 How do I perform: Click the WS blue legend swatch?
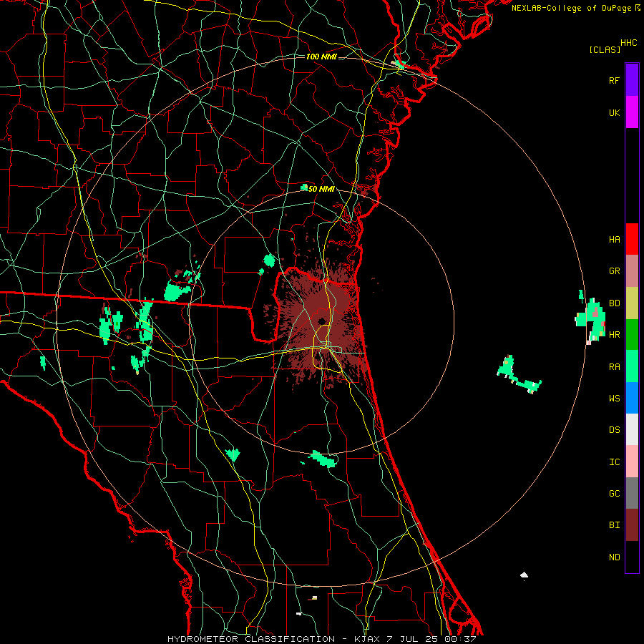point(632,398)
